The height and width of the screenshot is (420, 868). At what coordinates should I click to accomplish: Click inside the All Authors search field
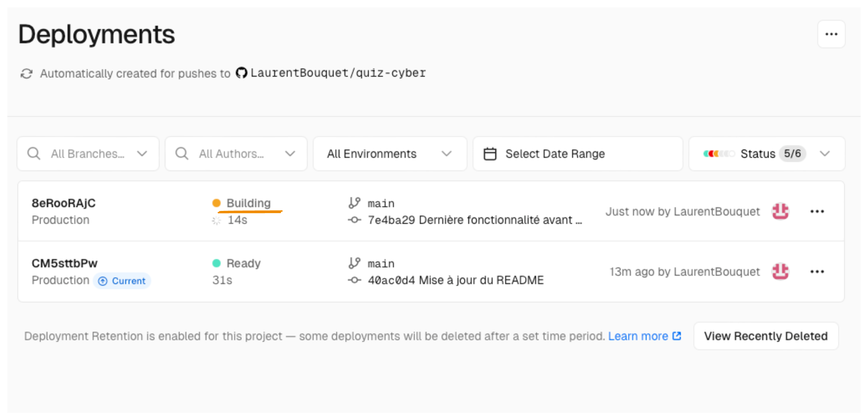(231, 153)
